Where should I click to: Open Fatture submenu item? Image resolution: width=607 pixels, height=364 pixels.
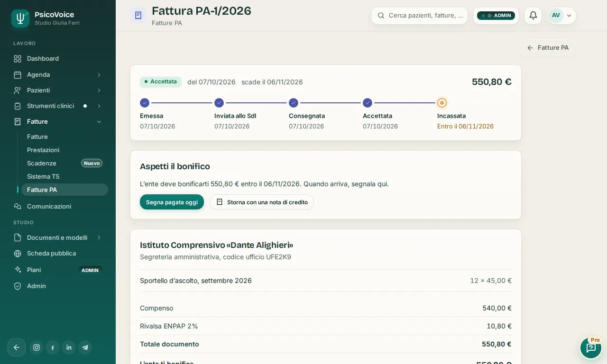pos(64,137)
